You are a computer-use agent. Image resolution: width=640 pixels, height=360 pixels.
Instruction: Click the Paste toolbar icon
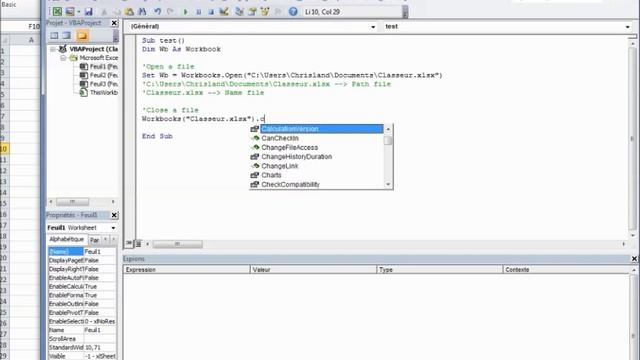click(129, 11)
